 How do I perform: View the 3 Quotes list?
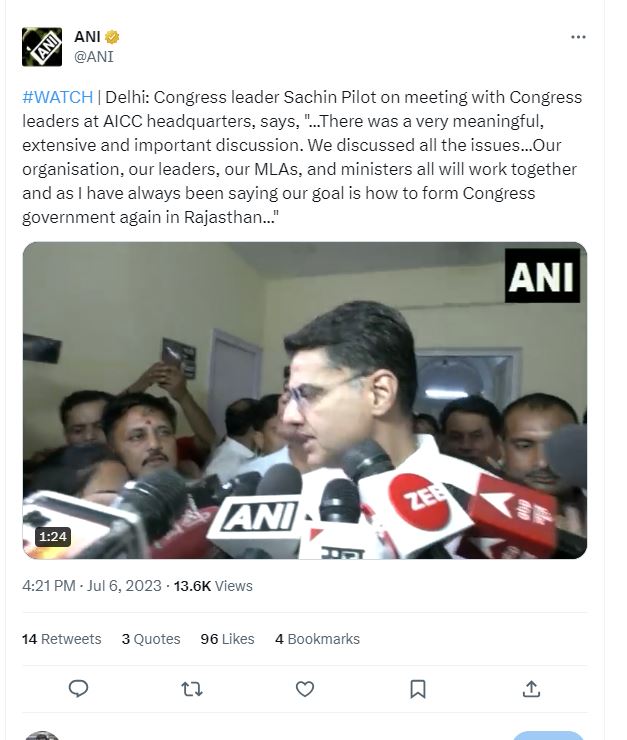151,639
